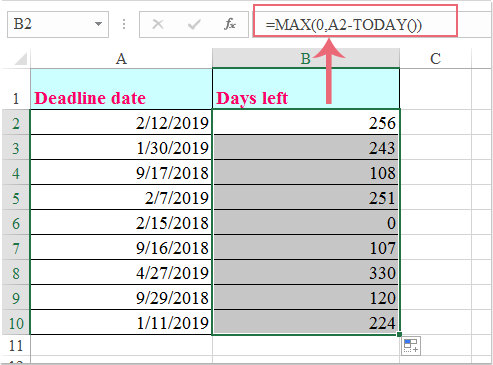
Task: Click the cell showing 224 days left
Action: coord(306,322)
